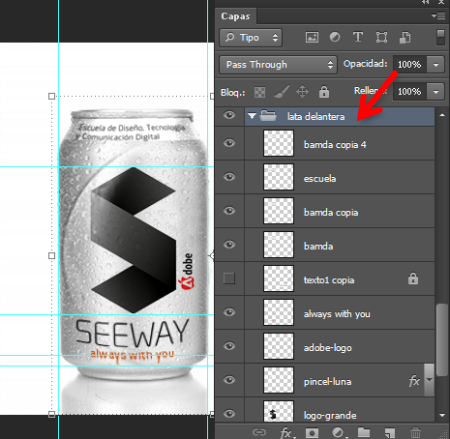The width and height of the screenshot is (450, 439).
Task: Hide the lata delantera group
Action: pos(229,115)
